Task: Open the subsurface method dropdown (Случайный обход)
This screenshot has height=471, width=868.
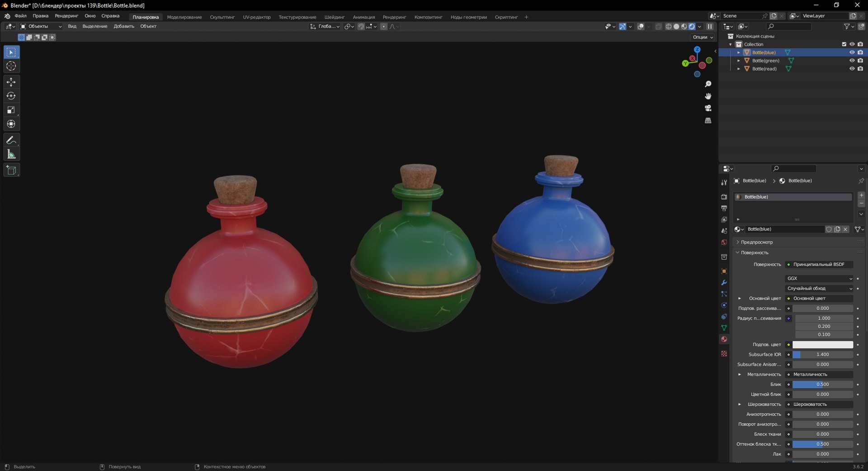Action: point(820,288)
